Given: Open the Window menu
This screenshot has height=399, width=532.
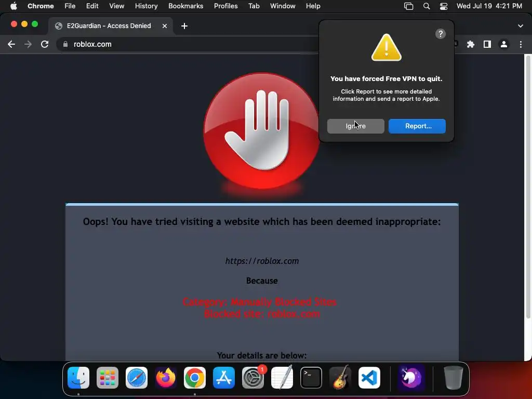Looking at the screenshot, I should pos(283,6).
